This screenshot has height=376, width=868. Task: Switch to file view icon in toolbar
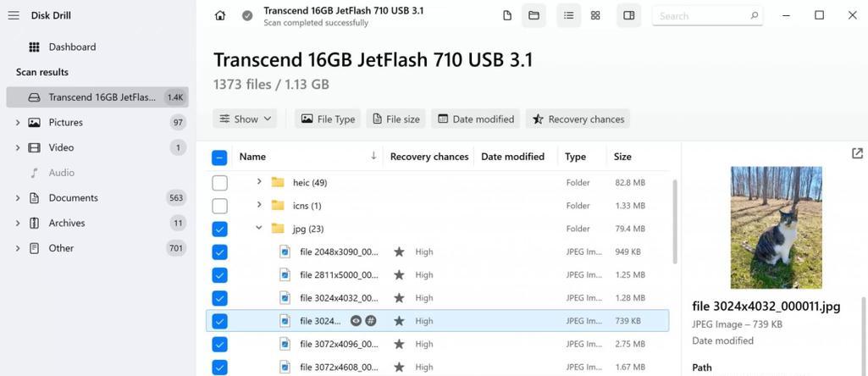coord(507,15)
